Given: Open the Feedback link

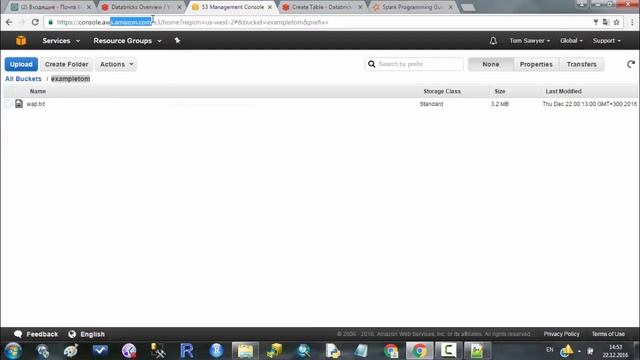Looking at the screenshot, I should click(x=42, y=334).
